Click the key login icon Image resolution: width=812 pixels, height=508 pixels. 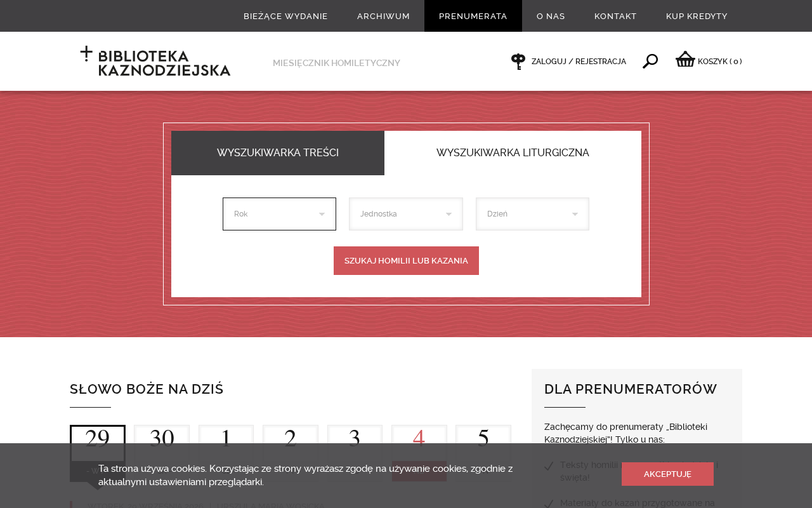click(x=518, y=62)
